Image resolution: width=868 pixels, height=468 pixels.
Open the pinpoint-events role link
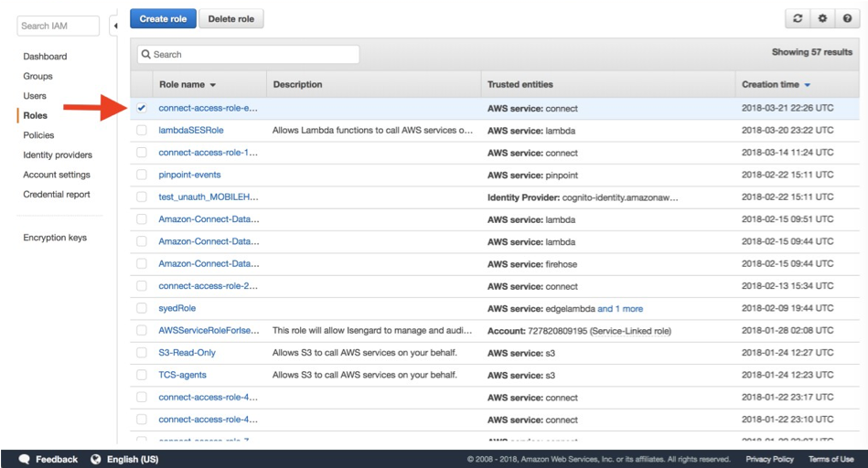tap(189, 175)
